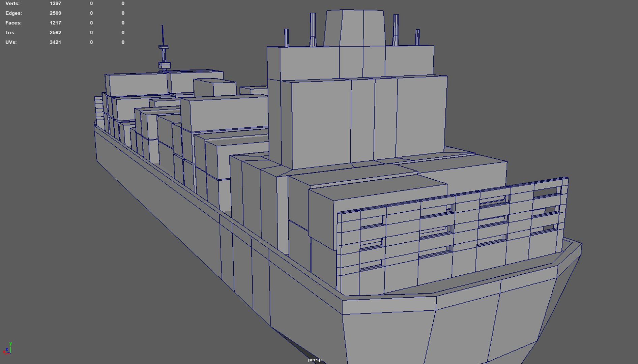Click the Verts count value 1397

pyautogui.click(x=55, y=3)
